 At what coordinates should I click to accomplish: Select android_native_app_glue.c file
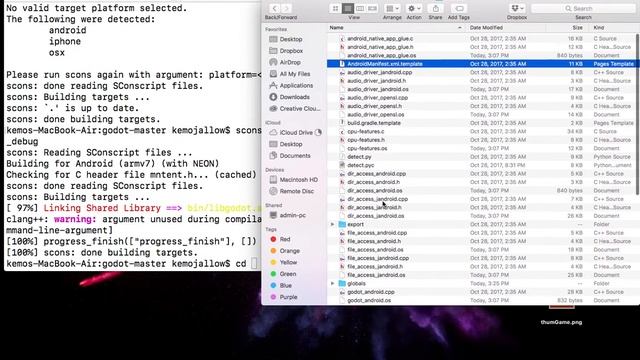pos(481,38)
